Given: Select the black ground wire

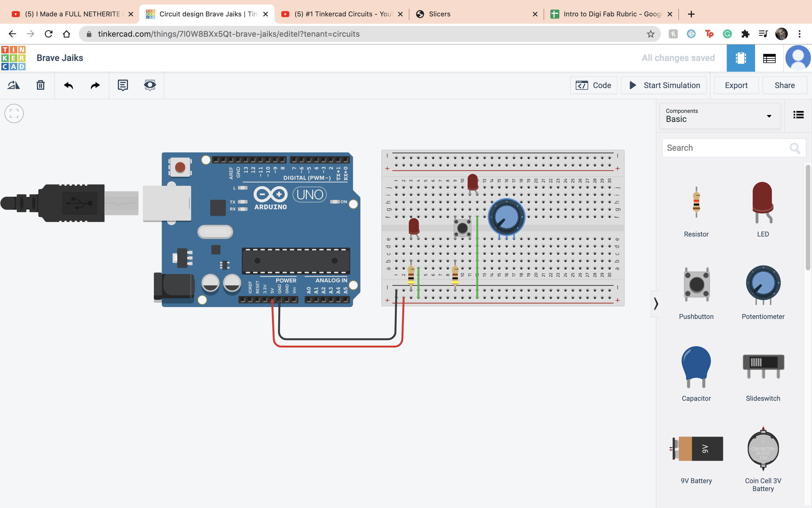Looking at the screenshot, I should point(337,339).
